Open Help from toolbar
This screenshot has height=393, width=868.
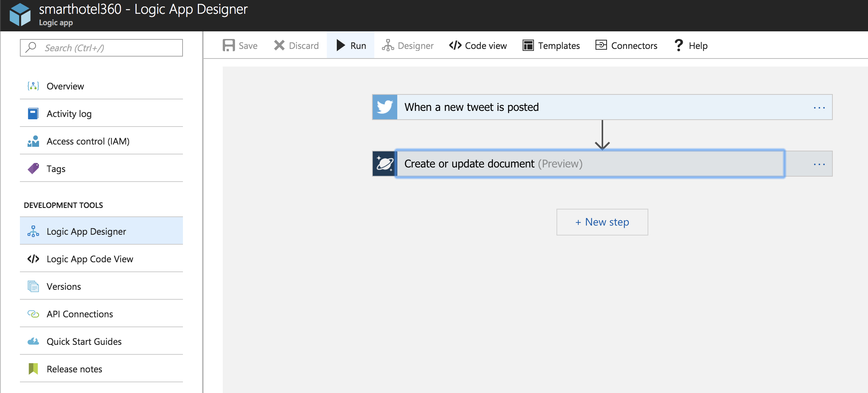[691, 45]
